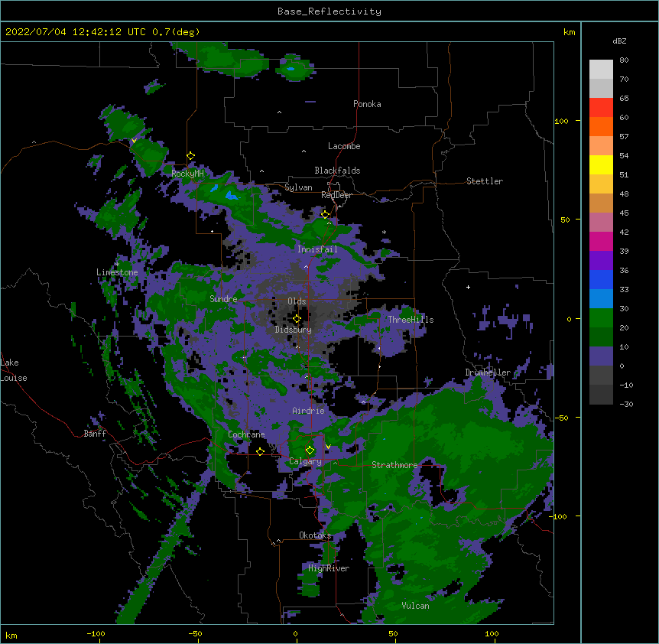The height and width of the screenshot is (644, 659).
Task: Click the yellow diamond marker near RockyMH
Action: click(191, 156)
